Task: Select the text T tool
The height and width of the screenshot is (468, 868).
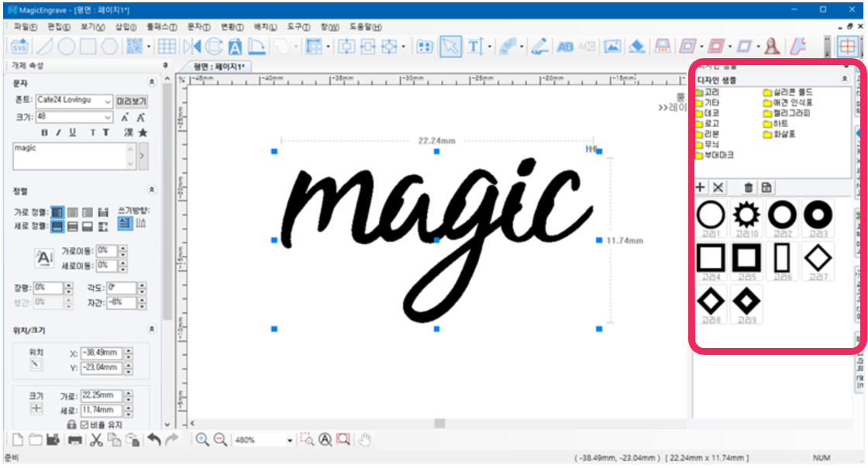Action: click(475, 46)
